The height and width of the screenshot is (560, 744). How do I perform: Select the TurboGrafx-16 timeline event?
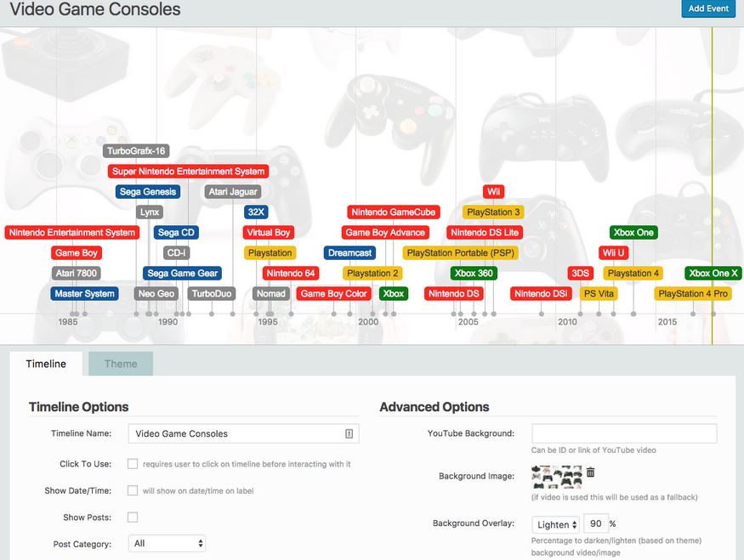[x=136, y=150]
